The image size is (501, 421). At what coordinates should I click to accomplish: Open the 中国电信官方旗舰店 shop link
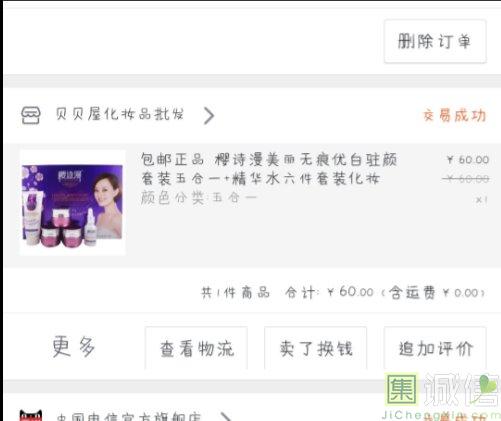128,416
